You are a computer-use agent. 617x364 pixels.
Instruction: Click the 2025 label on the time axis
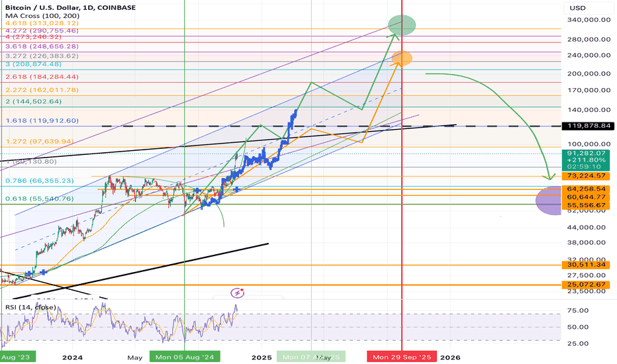tap(261, 357)
